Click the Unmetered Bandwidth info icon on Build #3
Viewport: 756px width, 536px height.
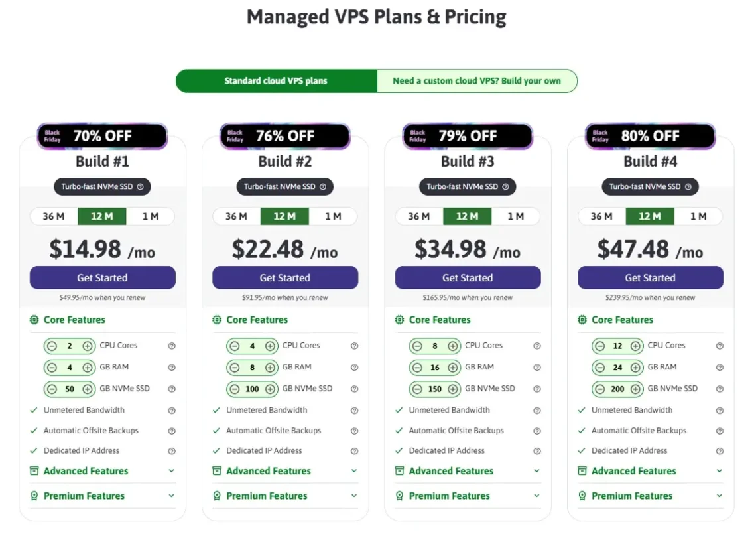click(536, 410)
